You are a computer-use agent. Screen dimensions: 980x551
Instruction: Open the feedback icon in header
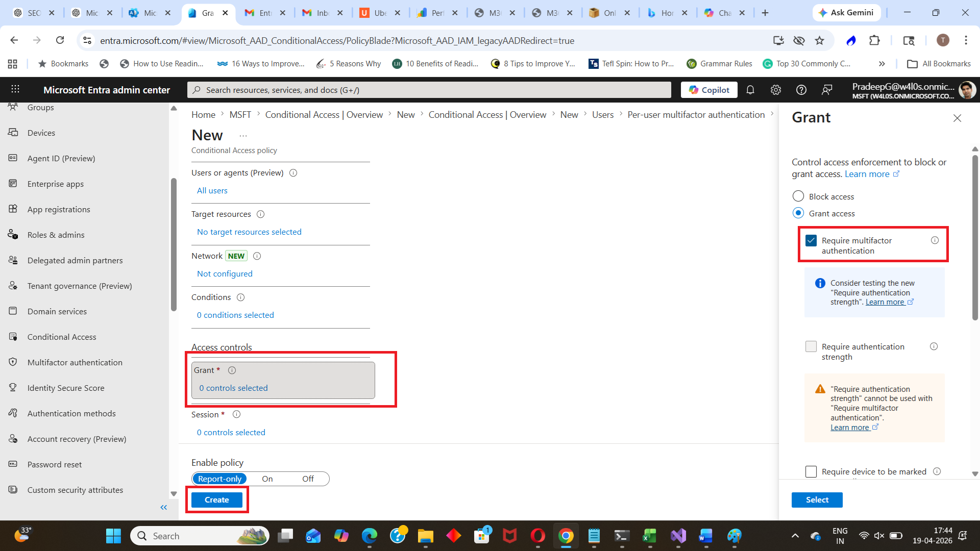click(x=827, y=90)
